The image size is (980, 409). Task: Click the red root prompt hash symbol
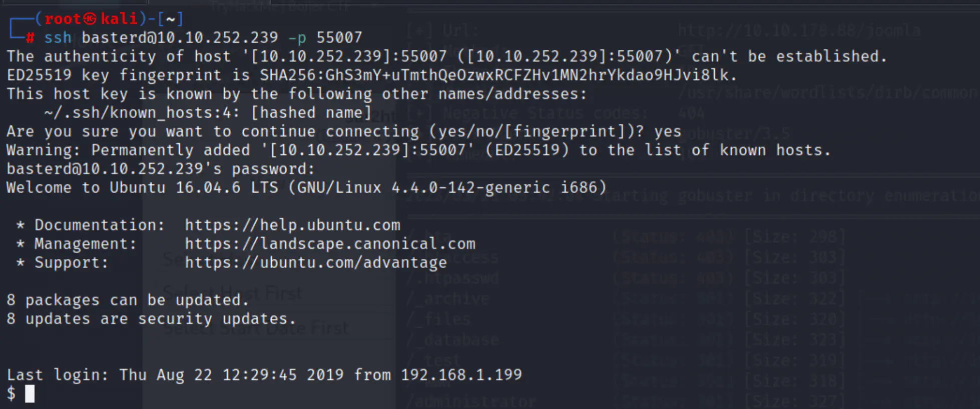[30, 38]
